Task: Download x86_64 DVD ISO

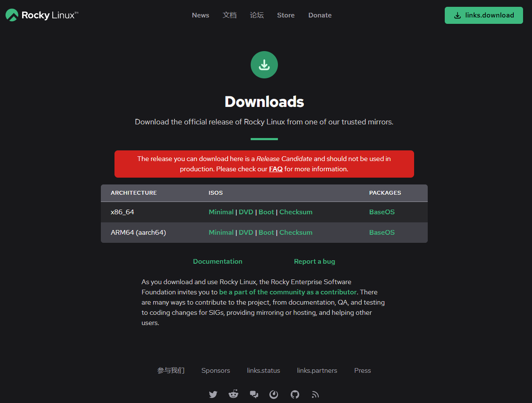Action: (246, 212)
